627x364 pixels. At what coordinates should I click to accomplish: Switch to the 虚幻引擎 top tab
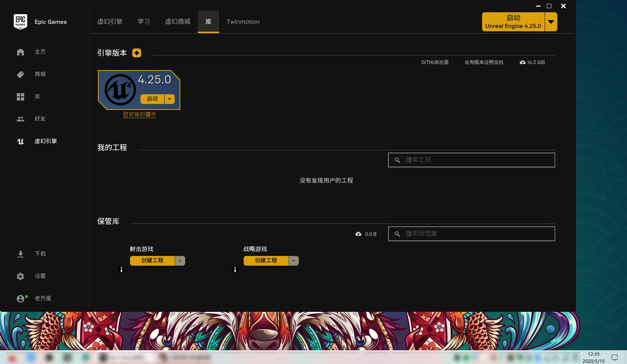click(x=110, y=22)
